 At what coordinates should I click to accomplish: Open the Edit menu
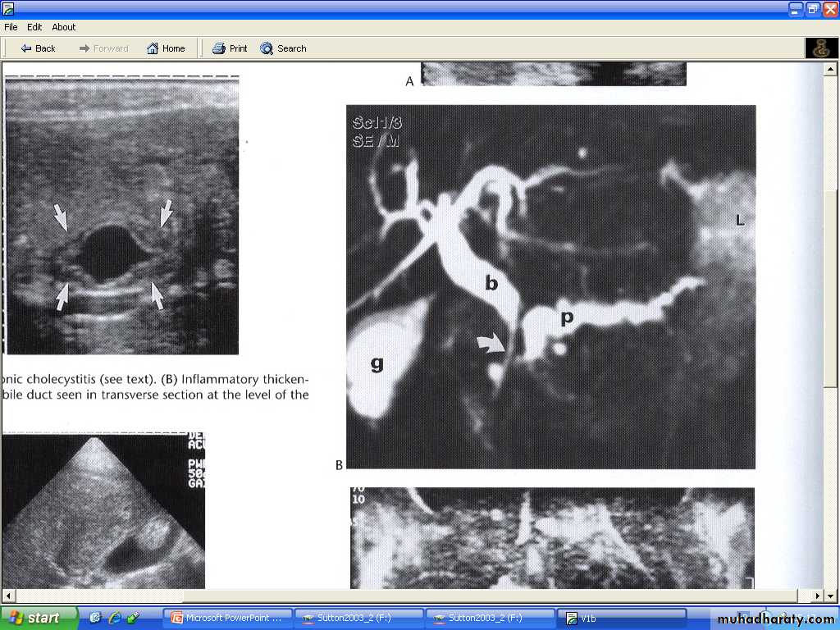coord(35,27)
